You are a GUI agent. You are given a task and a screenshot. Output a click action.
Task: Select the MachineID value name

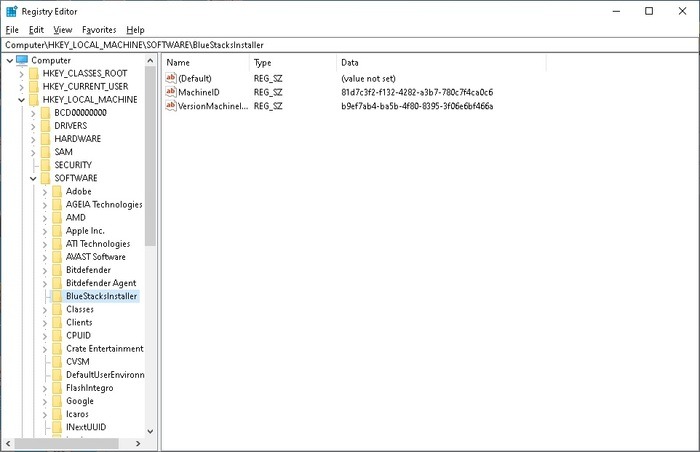coord(199,92)
